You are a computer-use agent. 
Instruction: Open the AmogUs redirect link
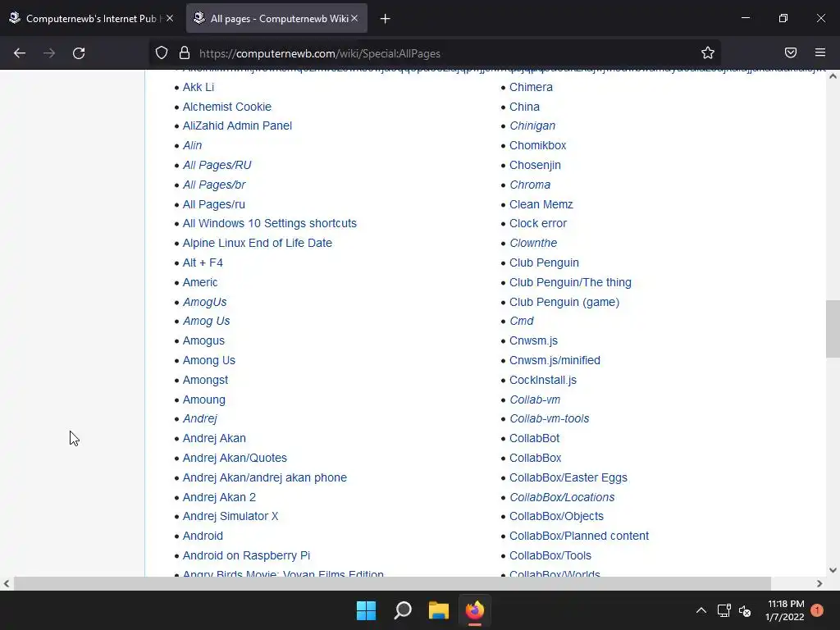(204, 302)
